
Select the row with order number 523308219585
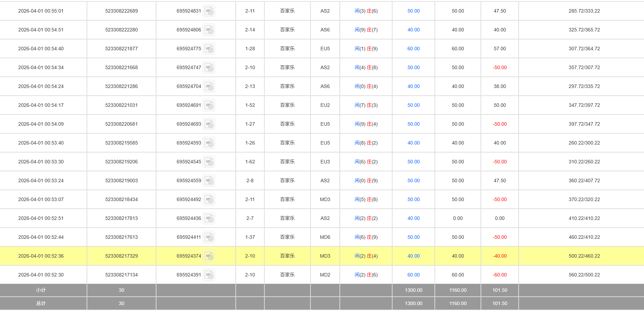coord(121,143)
